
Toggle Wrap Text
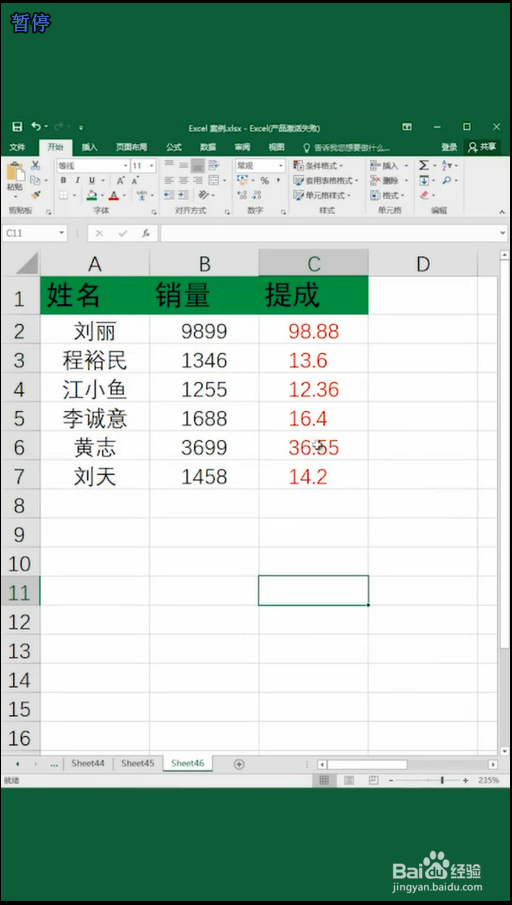(x=214, y=165)
